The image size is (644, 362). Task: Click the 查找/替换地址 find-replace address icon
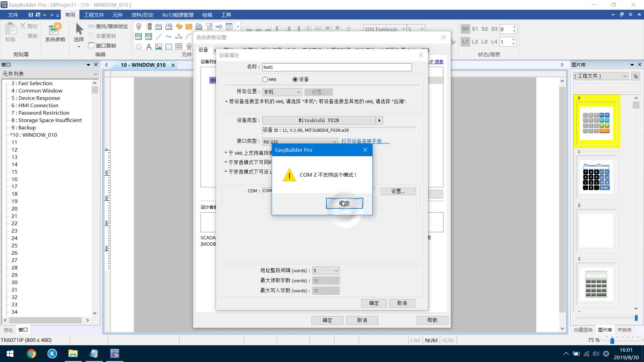pos(108,26)
